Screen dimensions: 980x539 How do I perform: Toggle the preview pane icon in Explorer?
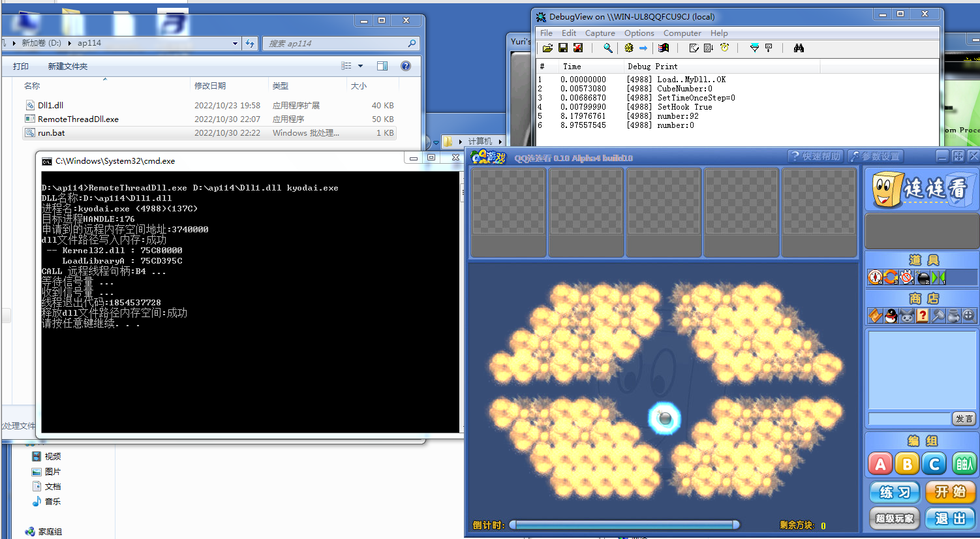point(382,66)
